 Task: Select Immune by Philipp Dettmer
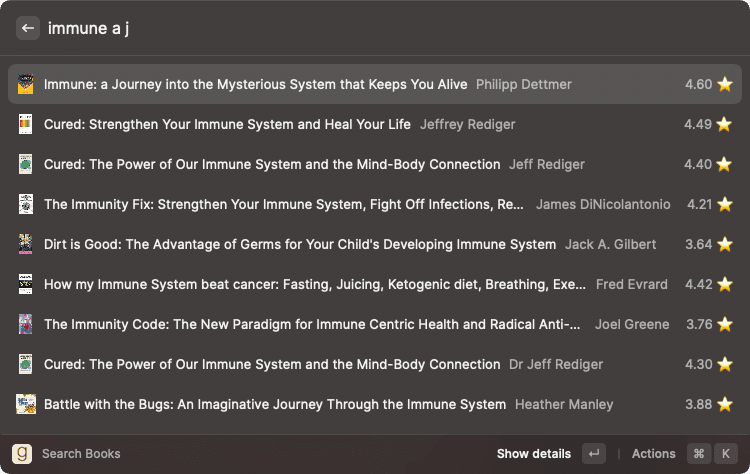pyautogui.click(x=375, y=84)
